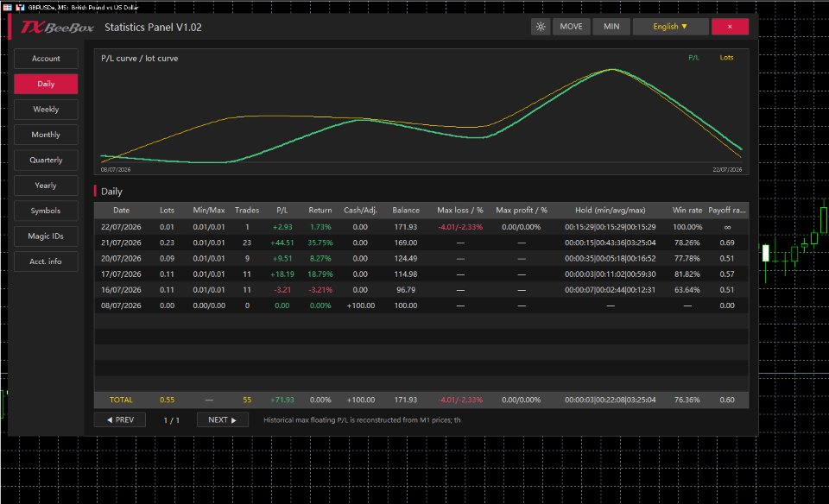Click the 76.36% total win rate
The width and height of the screenshot is (829, 504).
[x=687, y=400]
